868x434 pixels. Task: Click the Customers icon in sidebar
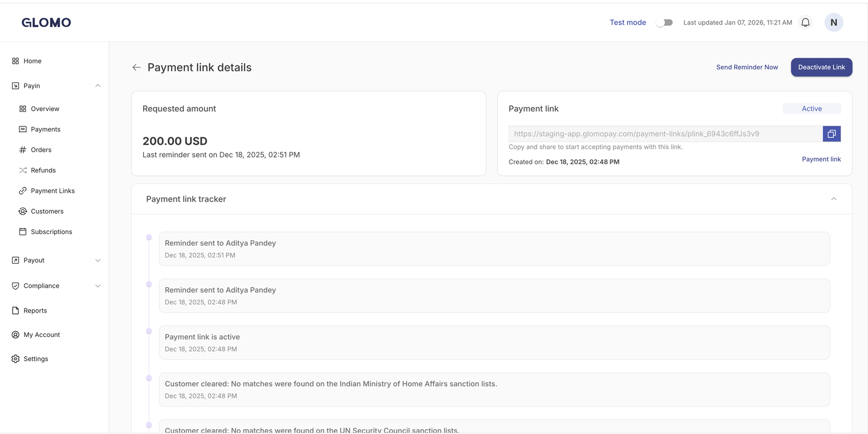[22, 211]
